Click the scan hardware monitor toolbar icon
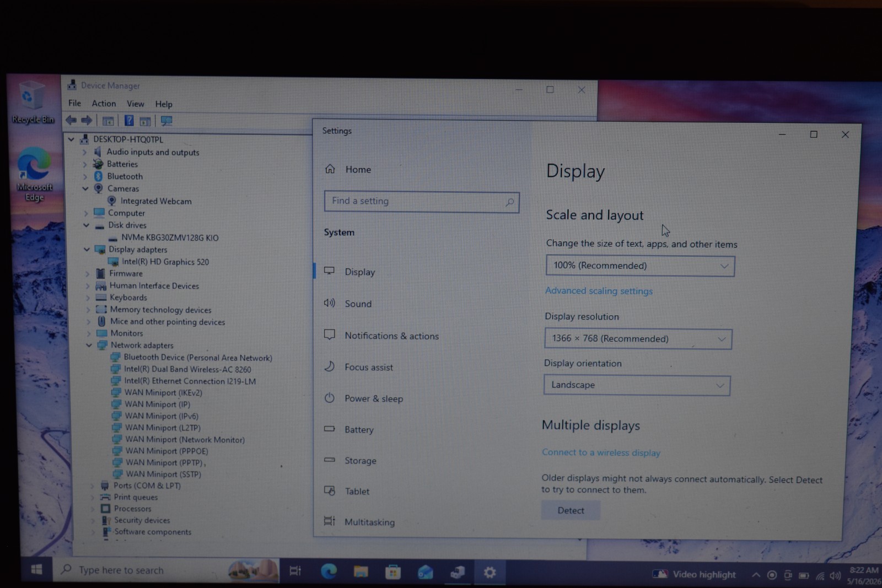Image resolution: width=882 pixels, height=588 pixels. tap(166, 121)
